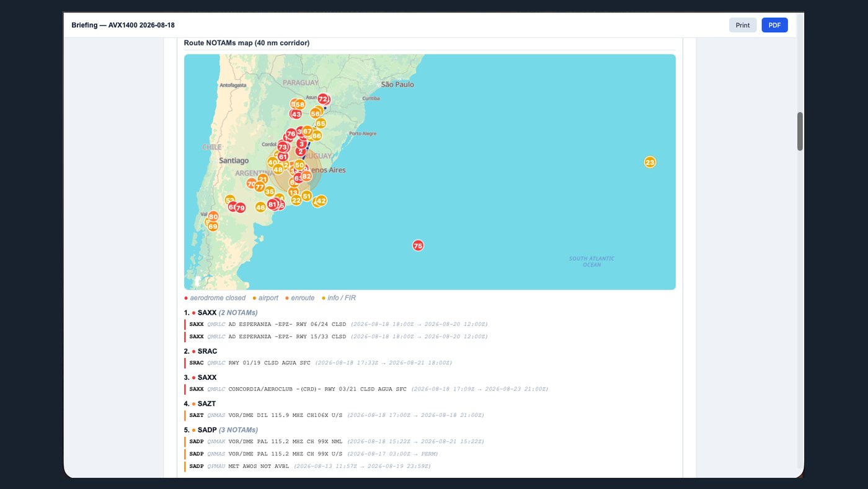Open red map marker 76
868x489 pixels.
point(291,134)
